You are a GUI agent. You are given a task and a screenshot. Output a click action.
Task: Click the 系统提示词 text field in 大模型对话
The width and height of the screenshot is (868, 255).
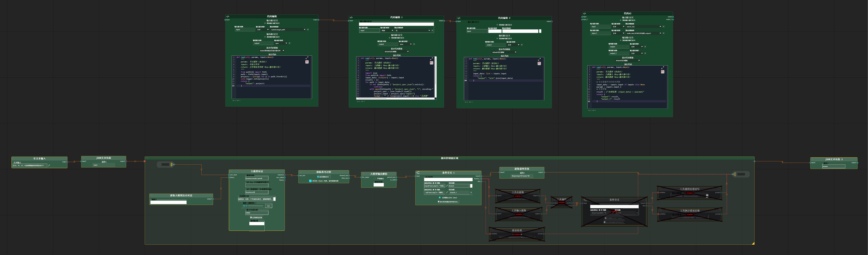[x=255, y=199]
